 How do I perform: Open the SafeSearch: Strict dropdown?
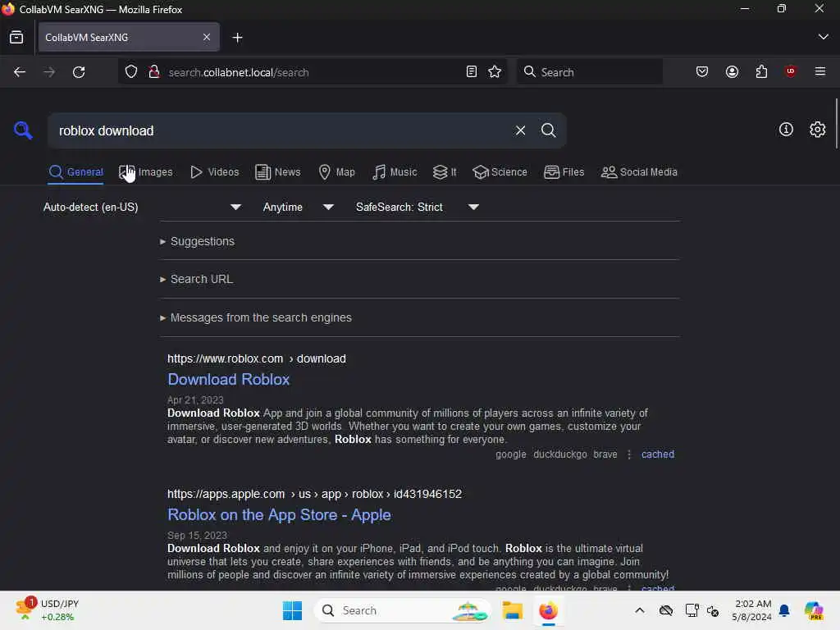[x=418, y=208]
